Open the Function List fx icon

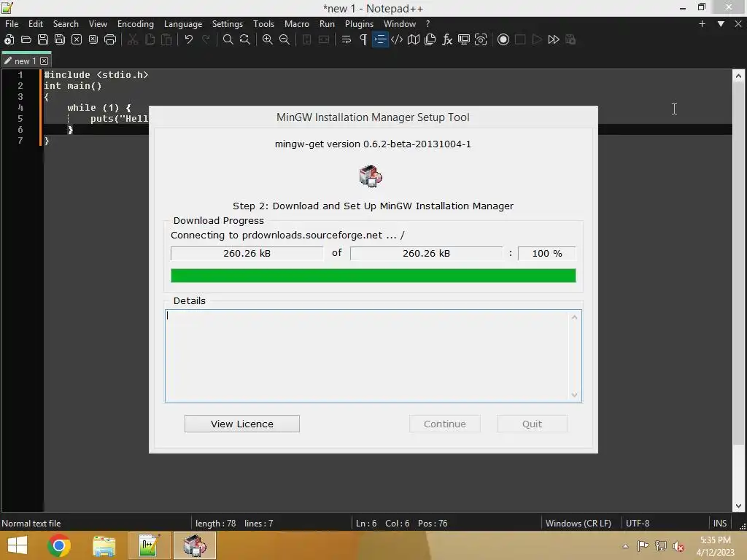coord(447,39)
